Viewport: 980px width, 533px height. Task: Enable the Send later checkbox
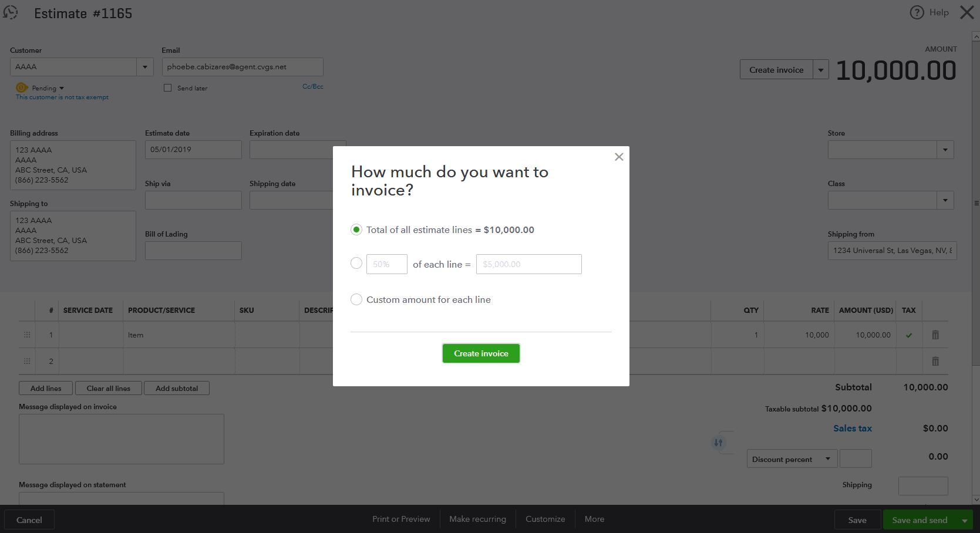click(x=167, y=87)
